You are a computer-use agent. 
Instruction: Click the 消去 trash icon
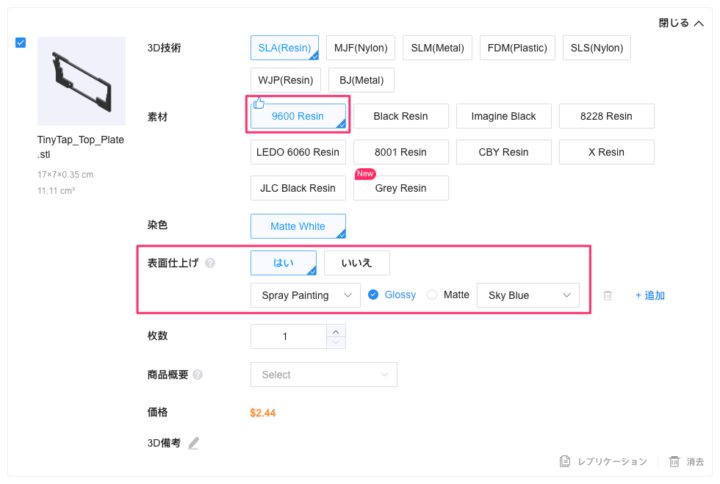674,462
